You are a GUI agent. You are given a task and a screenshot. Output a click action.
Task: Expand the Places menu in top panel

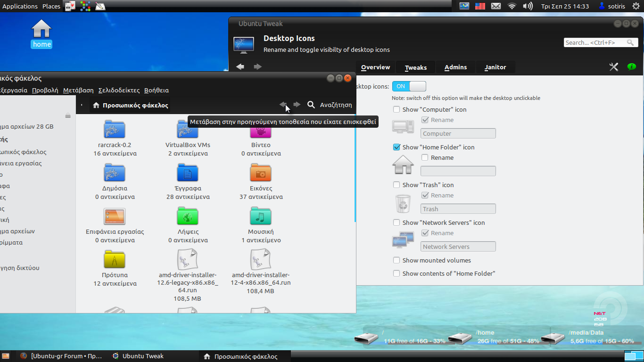click(51, 6)
